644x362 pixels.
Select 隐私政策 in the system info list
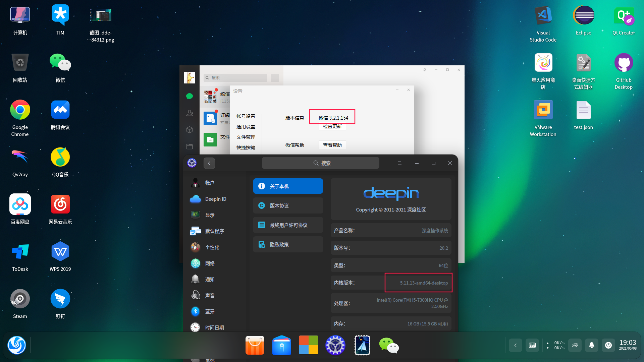288,244
